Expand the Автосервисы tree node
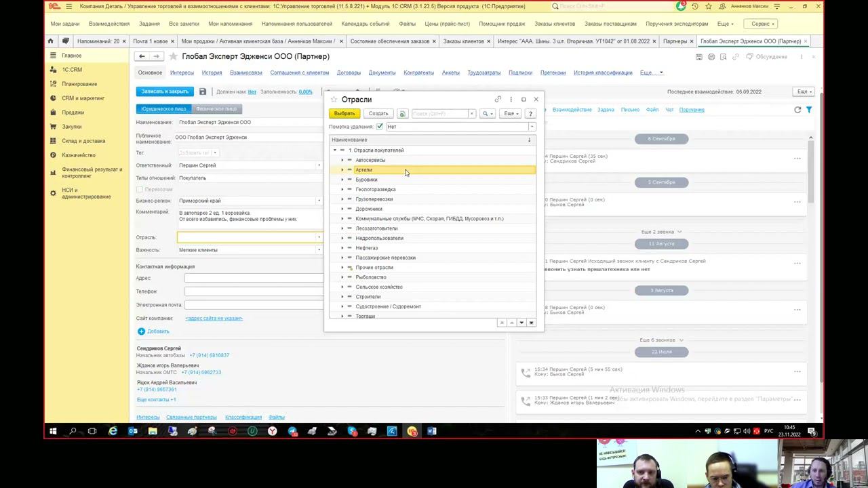This screenshot has width=868, height=488. [342, 160]
